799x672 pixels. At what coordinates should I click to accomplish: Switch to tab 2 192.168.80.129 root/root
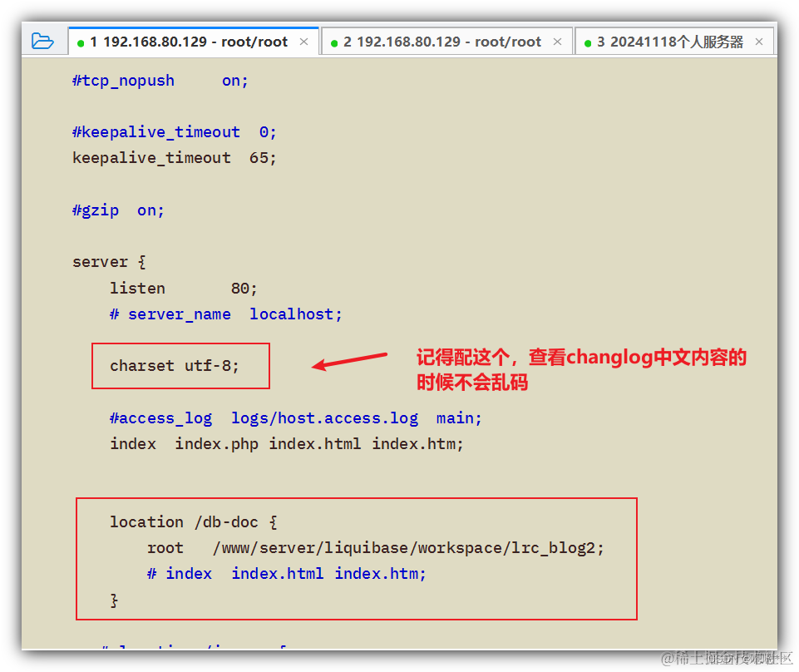tap(446, 42)
